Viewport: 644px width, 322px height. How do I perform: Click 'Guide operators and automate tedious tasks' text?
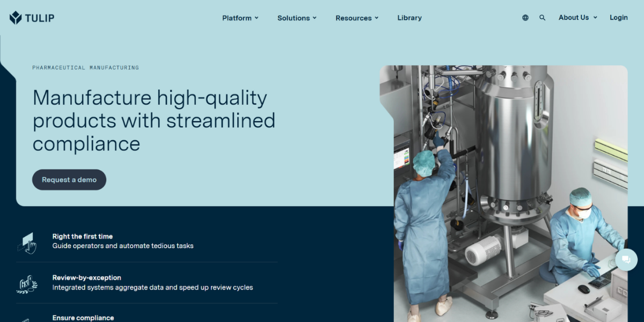pyautogui.click(x=123, y=246)
